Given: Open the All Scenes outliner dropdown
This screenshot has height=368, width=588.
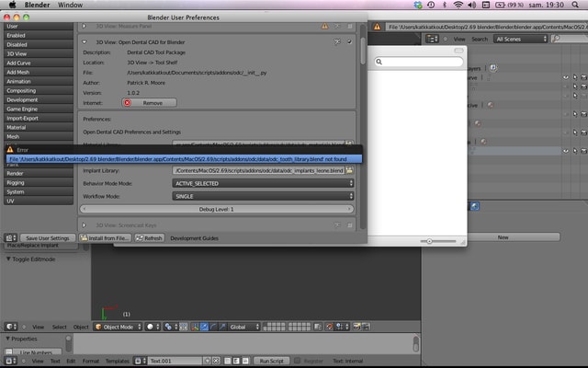Looking at the screenshot, I should tap(521, 39).
